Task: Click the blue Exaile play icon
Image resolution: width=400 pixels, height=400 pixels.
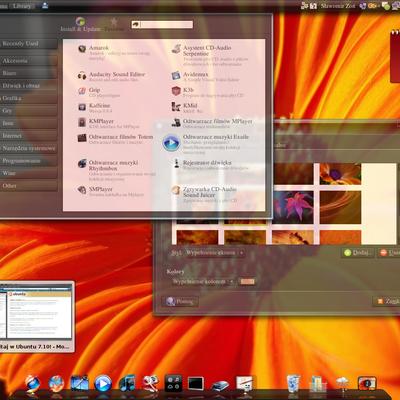Action: 171,143
